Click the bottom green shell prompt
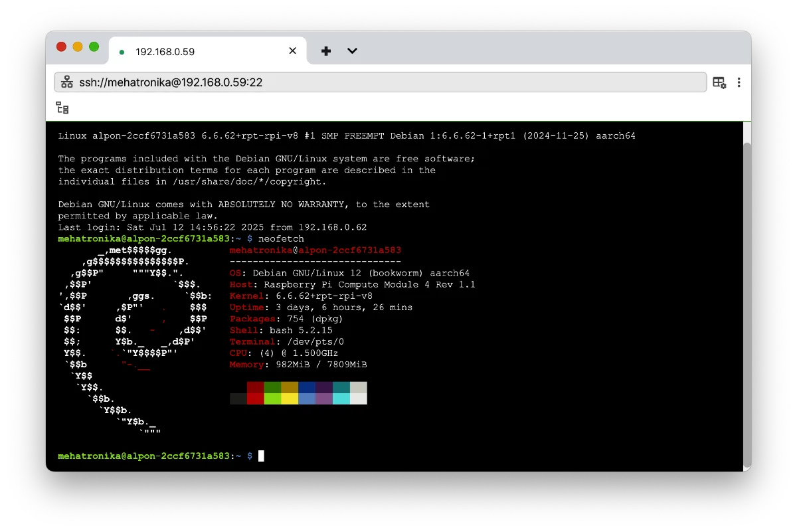This screenshot has width=797, height=532. pos(155,456)
